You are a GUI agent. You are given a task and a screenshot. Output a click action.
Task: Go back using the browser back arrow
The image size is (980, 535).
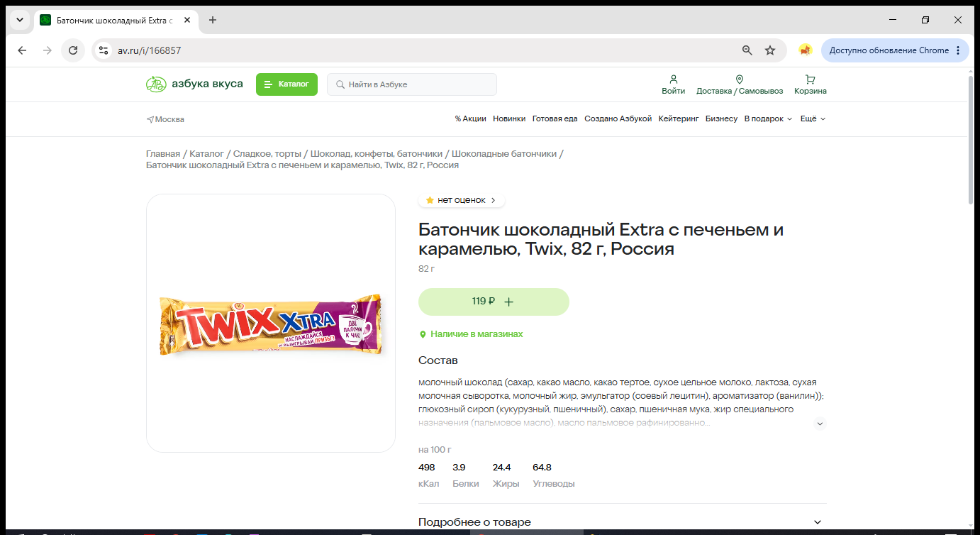click(22, 50)
